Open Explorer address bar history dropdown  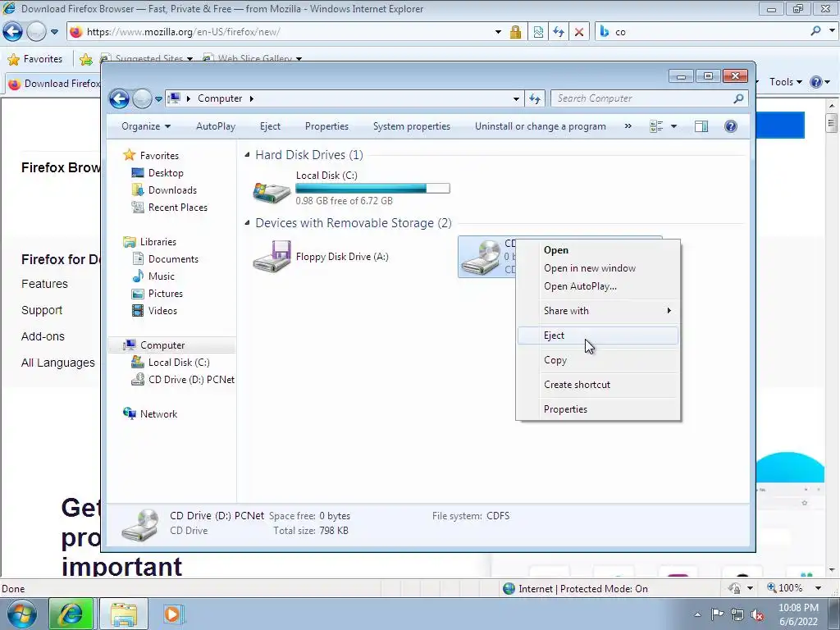(x=516, y=98)
